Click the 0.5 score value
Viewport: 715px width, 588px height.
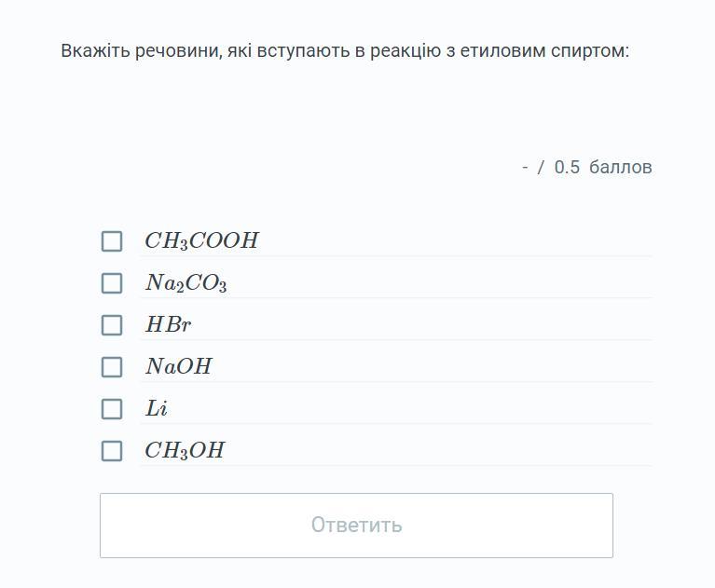point(567,168)
